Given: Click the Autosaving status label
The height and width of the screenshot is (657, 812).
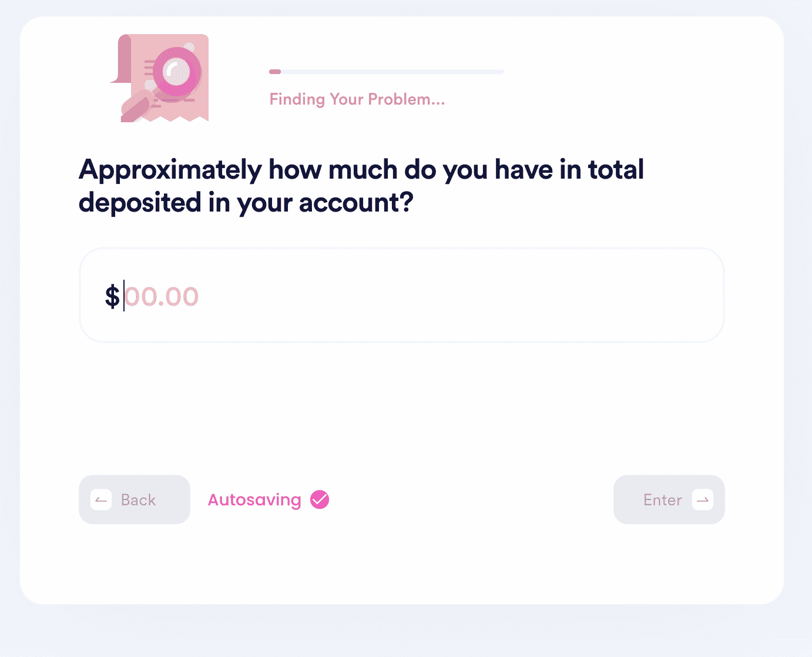Looking at the screenshot, I should point(254,500).
